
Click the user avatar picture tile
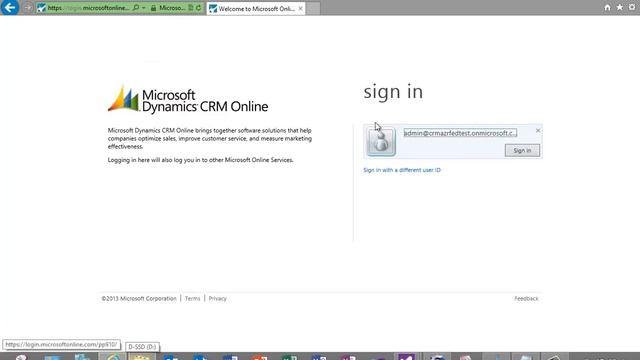pos(381,141)
